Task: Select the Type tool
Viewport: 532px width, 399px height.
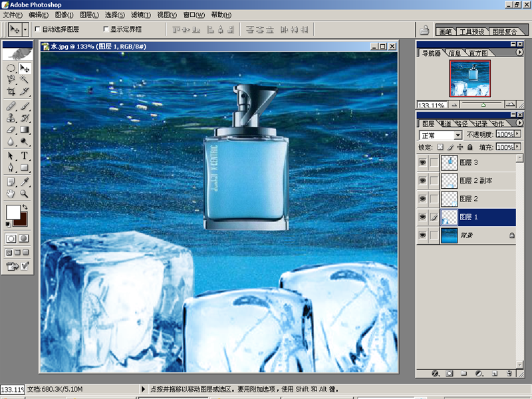Action: point(25,156)
